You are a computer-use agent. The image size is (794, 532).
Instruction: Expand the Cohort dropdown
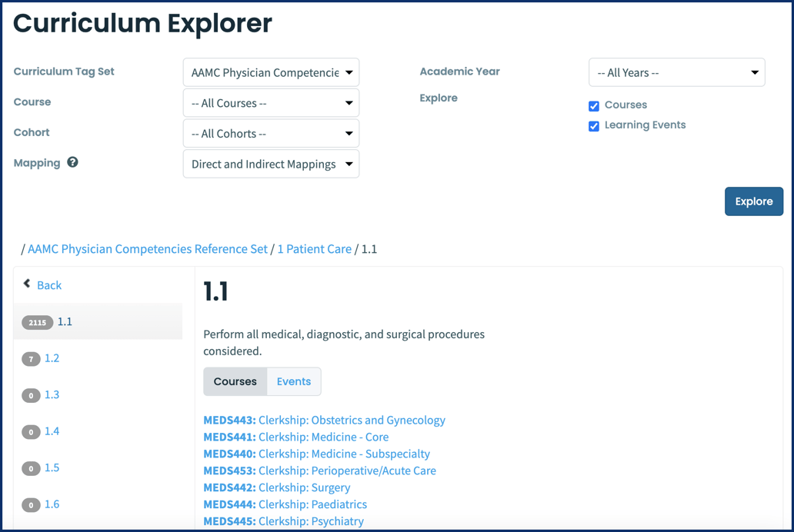(x=271, y=133)
